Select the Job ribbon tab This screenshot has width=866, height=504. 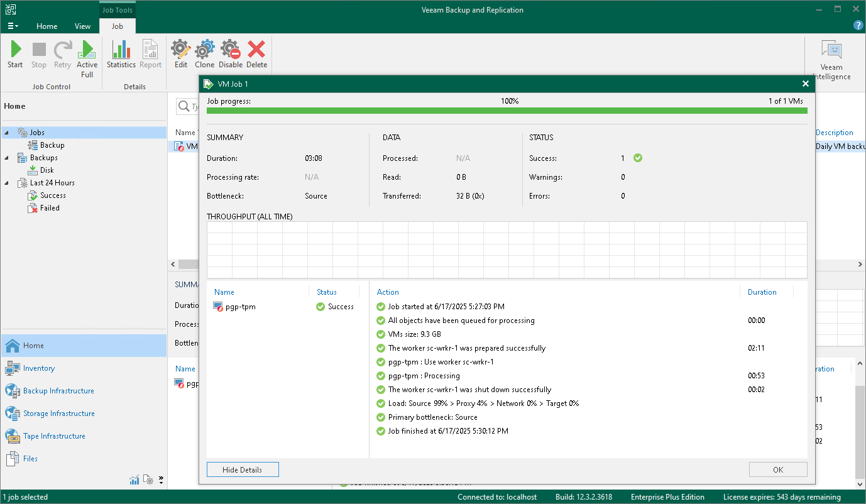(118, 26)
